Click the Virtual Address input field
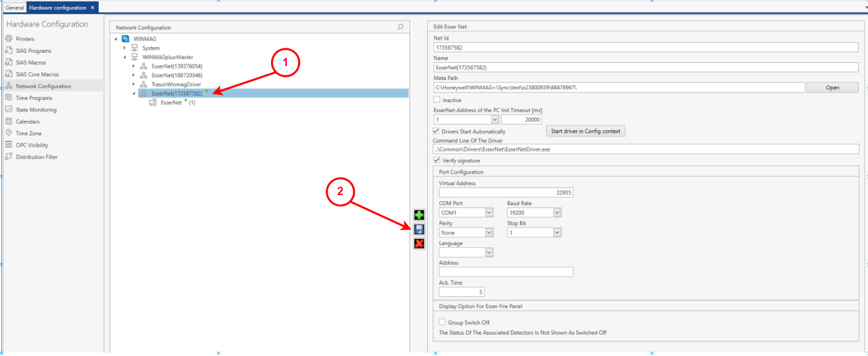 pos(506,192)
